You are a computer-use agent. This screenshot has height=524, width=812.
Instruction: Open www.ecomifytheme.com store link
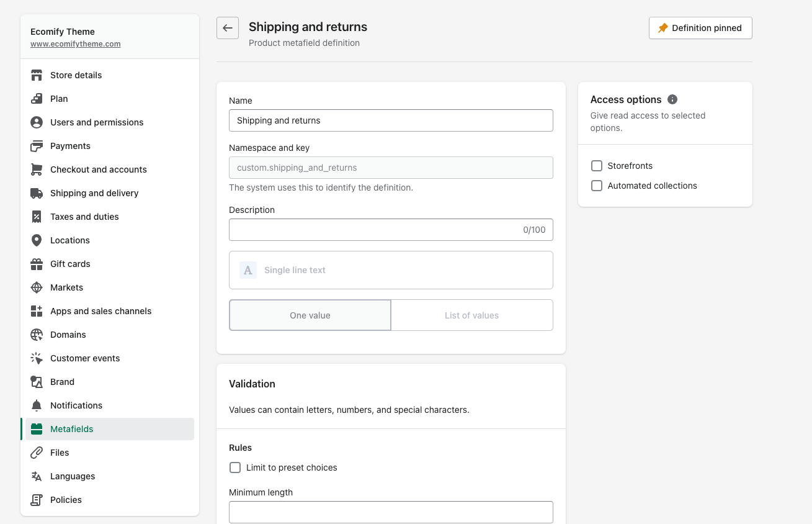pyautogui.click(x=76, y=44)
